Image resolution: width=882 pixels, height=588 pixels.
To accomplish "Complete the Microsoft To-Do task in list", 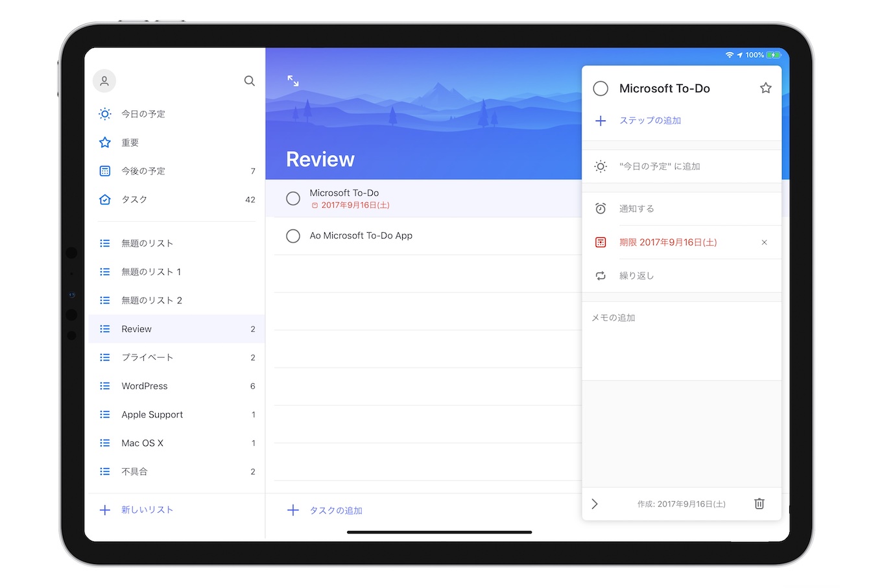I will pos(293,198).
